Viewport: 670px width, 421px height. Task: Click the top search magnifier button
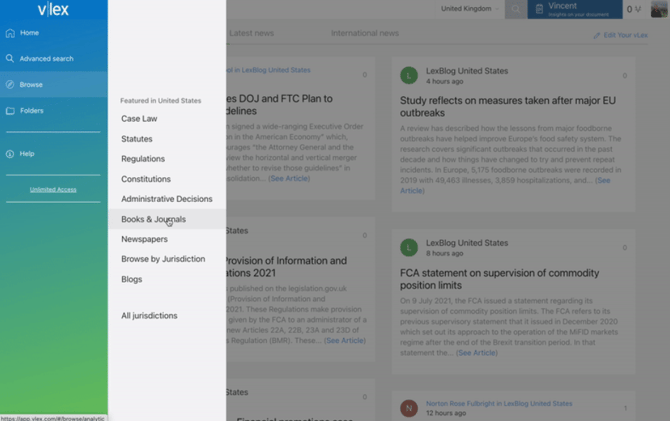516,9
